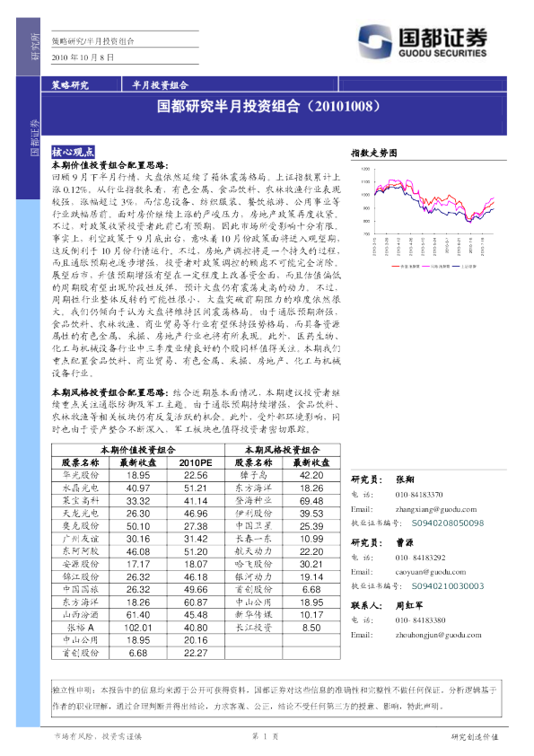Click email caoyuan@guodu.com

tap(431, 572)
